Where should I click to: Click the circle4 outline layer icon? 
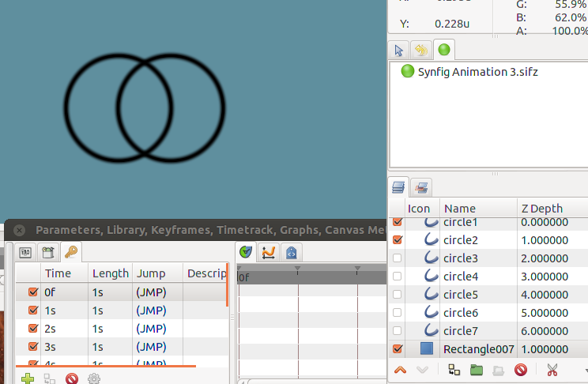pos(431,276)
